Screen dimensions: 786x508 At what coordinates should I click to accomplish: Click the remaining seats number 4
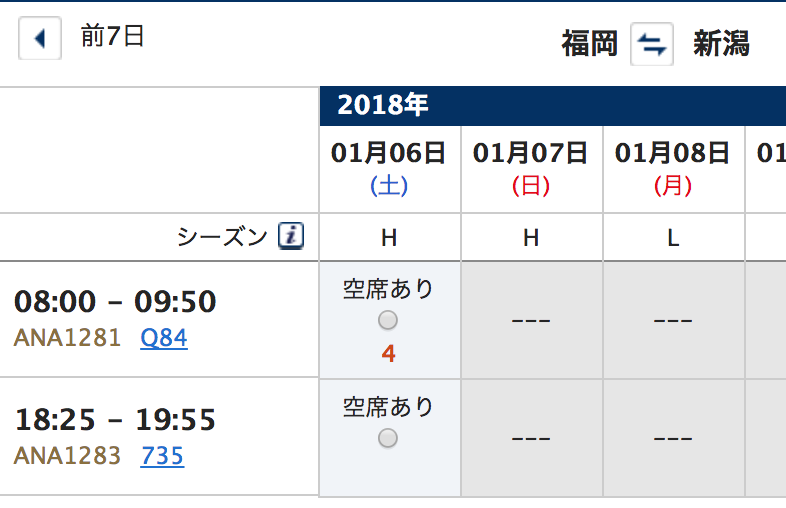tap(388, 354)
